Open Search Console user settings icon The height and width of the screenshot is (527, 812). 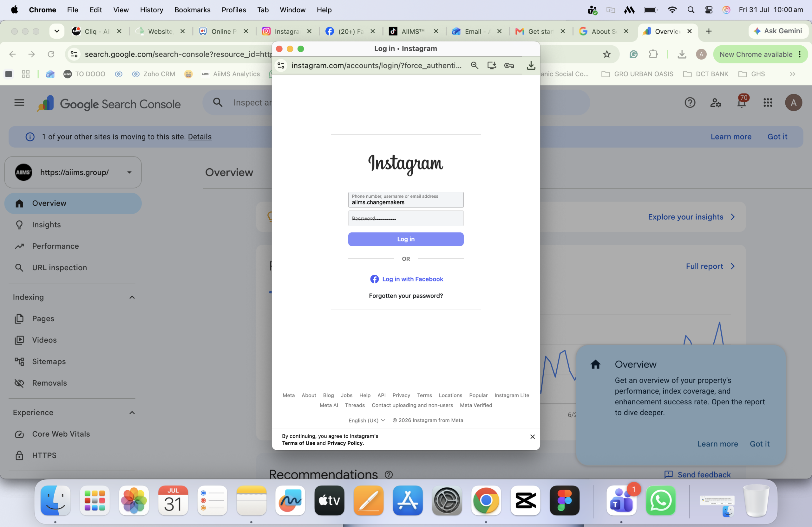point(716,103)
